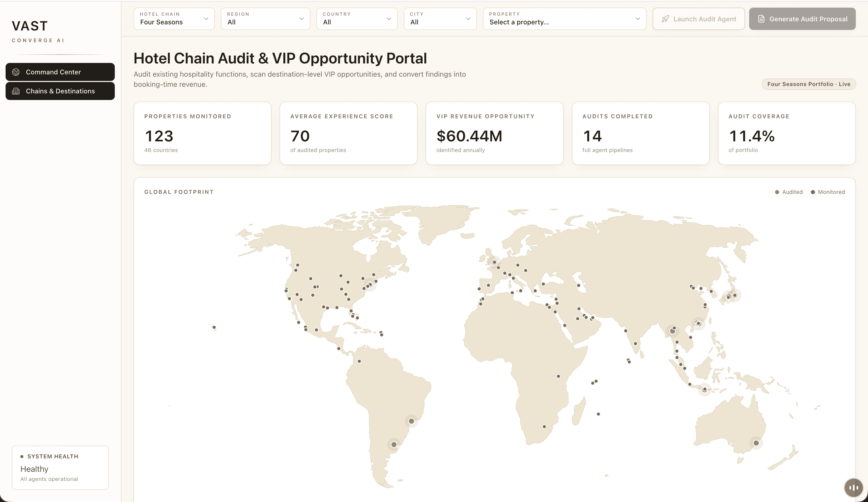Image resolution: width=868 pixels, height=502 pixels.
Task: Expand the City filter dropdown
Action: coord(440,19)
